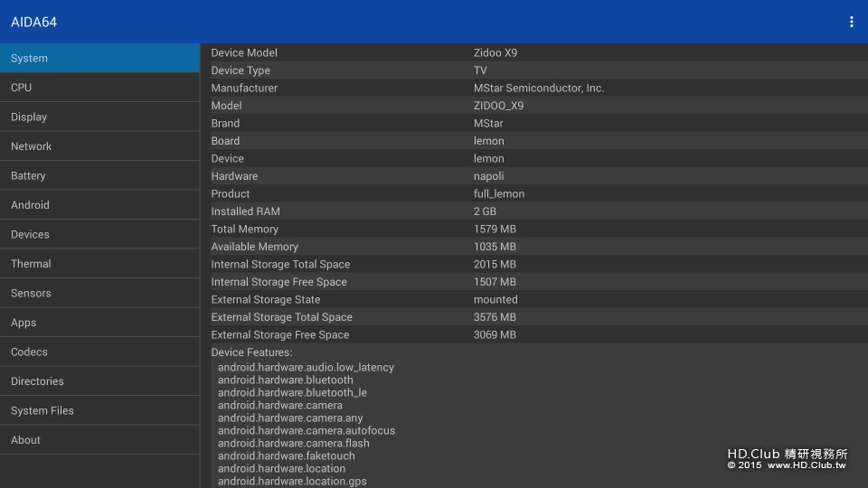Click the android.hardware.camera feature line
The width and height of the screenshot is (868, 488).
[x=280, y=406]
